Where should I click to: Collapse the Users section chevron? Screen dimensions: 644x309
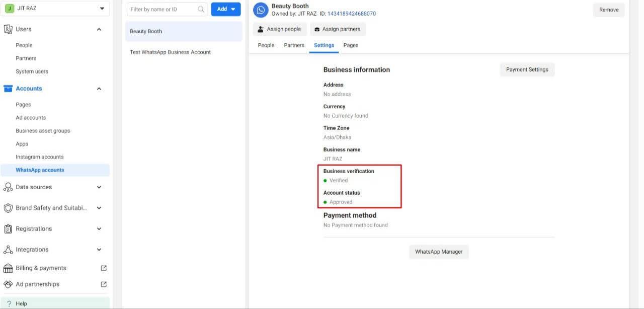99,30
